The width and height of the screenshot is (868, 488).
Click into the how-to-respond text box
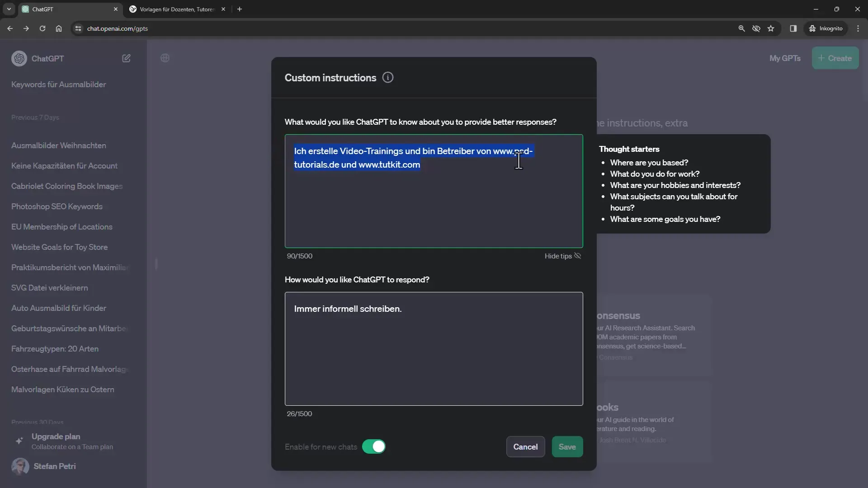pos(434,349)
